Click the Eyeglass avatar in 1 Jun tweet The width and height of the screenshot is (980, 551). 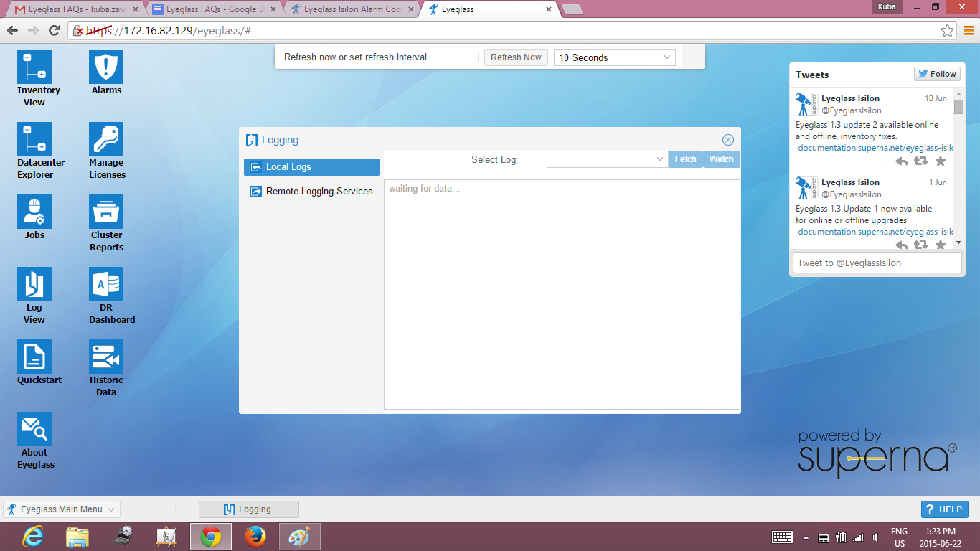(807, 188)
